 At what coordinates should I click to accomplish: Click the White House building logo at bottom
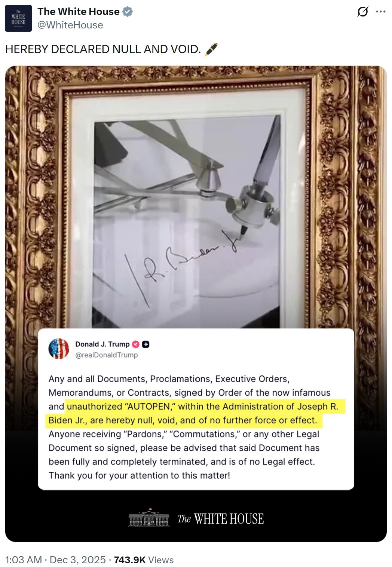point(149,518)
